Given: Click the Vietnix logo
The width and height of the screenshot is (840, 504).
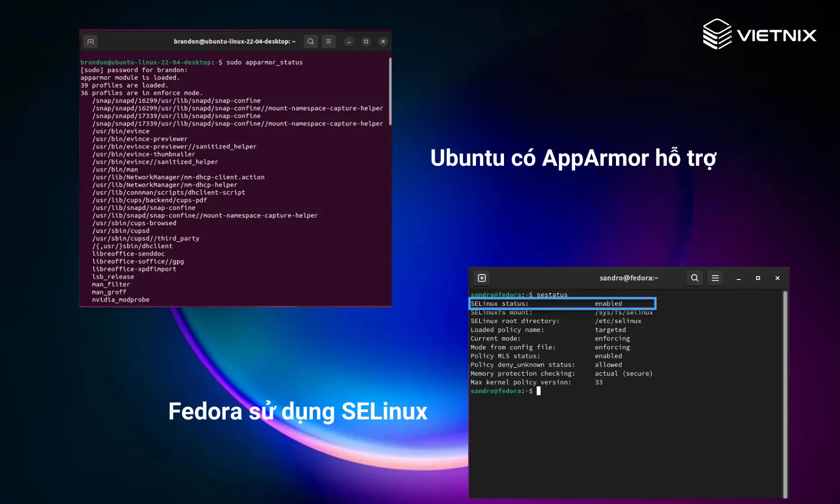Looking at the screenshot, I should pos(759,34).
